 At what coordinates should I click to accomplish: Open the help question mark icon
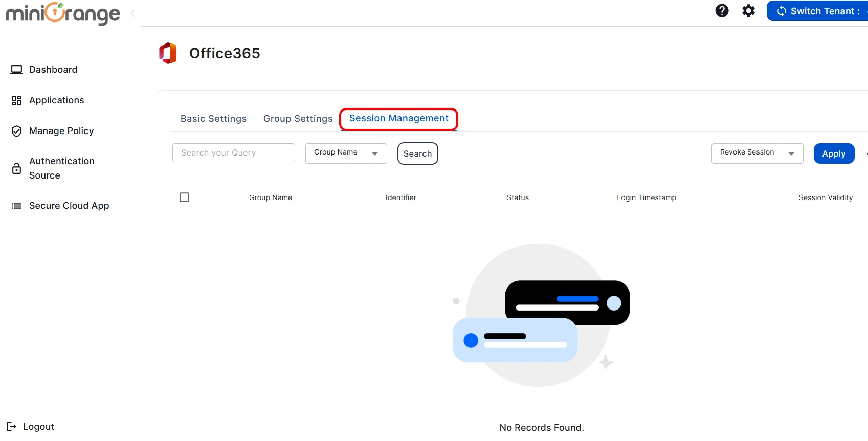coord(722,11)
